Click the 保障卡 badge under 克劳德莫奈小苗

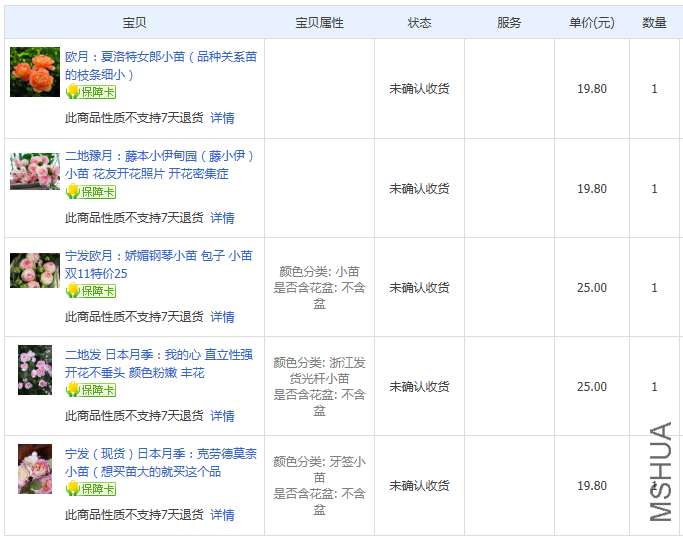click(91, 488)
